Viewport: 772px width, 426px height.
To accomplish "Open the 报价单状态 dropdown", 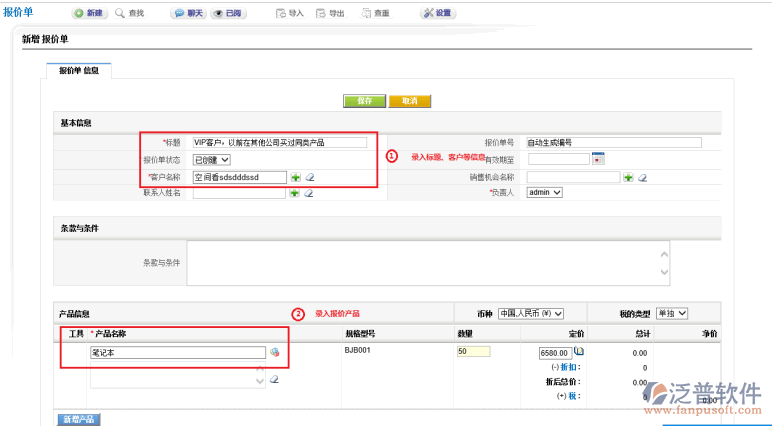I will coord(212,159).
